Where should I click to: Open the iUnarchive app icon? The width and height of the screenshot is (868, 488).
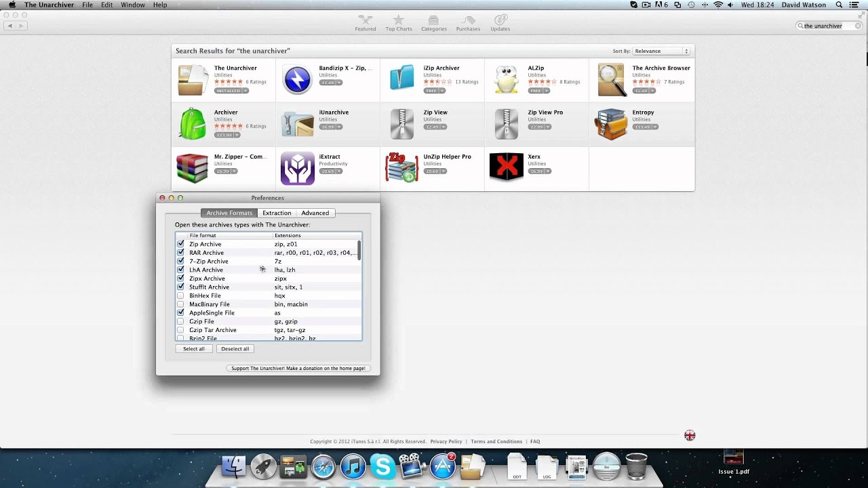coord(298,124)
